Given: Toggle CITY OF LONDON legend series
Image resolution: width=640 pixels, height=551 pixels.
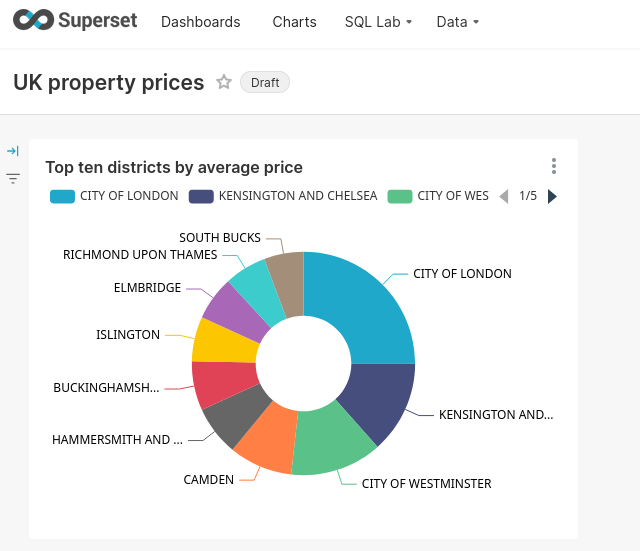Looking at the screenshot, I should coord(115,196).
